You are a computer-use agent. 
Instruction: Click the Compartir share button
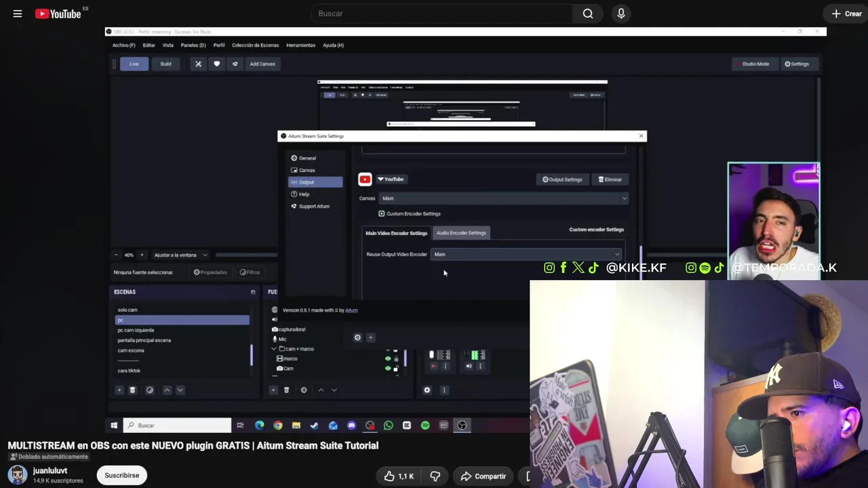tap(483, 476)
